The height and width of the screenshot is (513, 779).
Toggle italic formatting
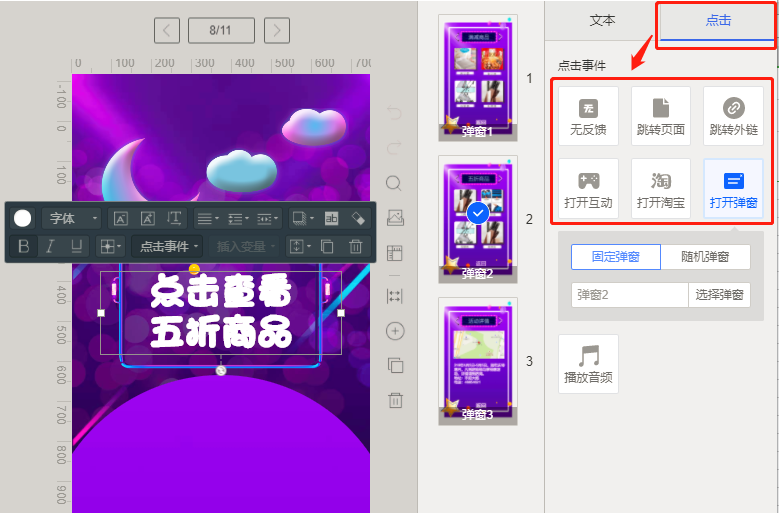coord(50,246)
